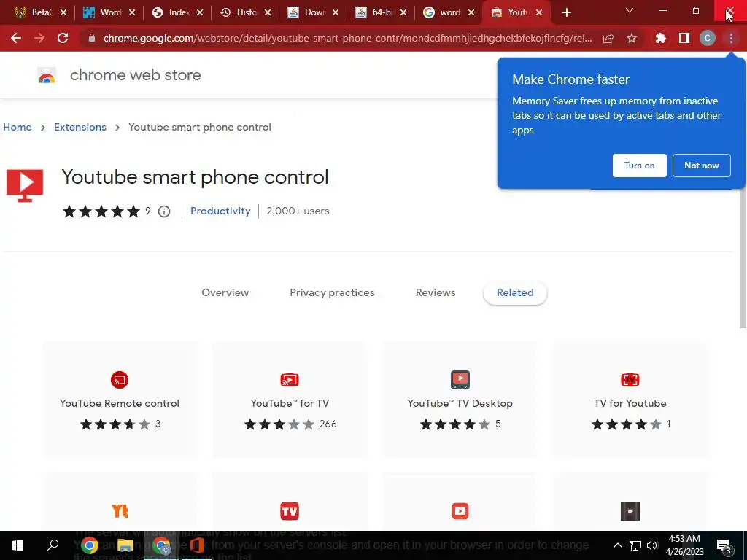747x560 pixels.
Task: Show hidden system tray icons
Action: pyautogui.click(x=617, y=545)
